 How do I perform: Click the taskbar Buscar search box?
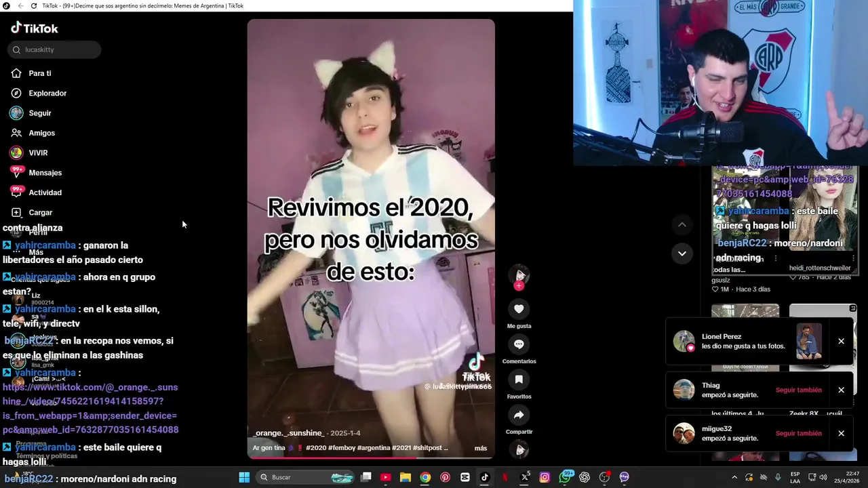click(x=307, y=477)
